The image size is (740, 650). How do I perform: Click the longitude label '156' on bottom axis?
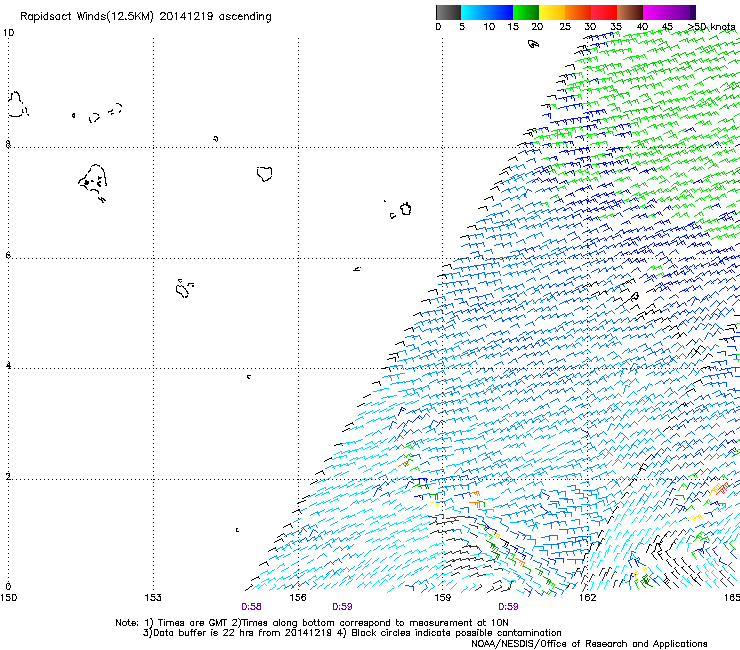coord(298,598)
